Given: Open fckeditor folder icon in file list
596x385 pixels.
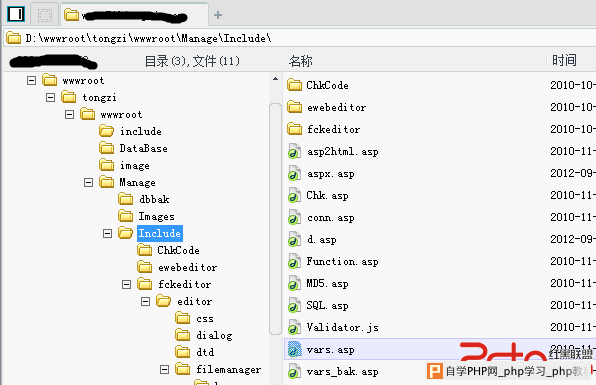Looking at the screenshot, I should (295, 129).
